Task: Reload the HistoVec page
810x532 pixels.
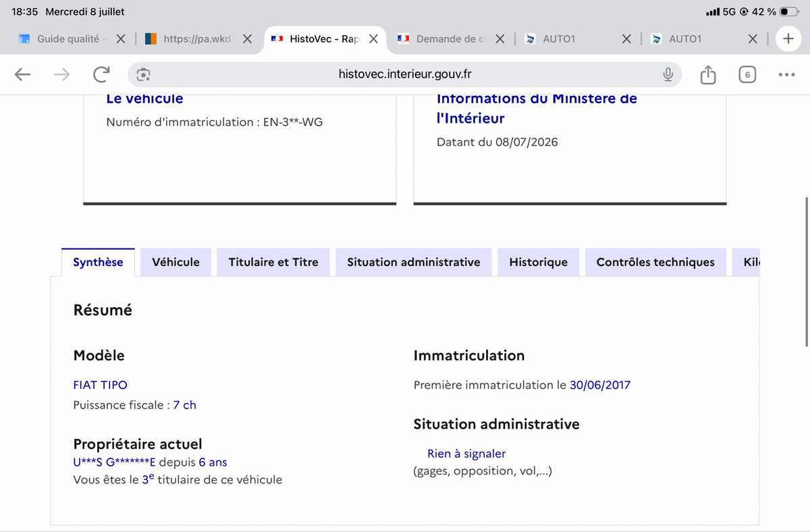Action: 101,74
